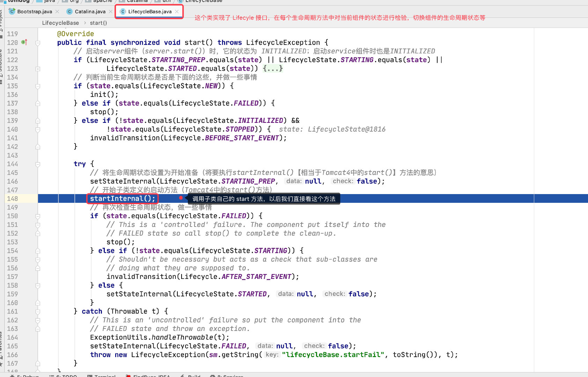Click the startInternal(); call on line 148

point(123,199)
